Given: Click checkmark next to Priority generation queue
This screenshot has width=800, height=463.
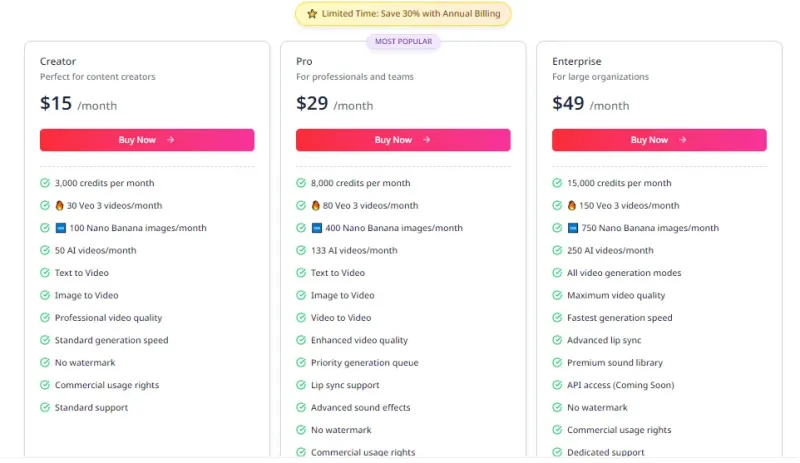Looking at the screenshot, I should (301, 362).
